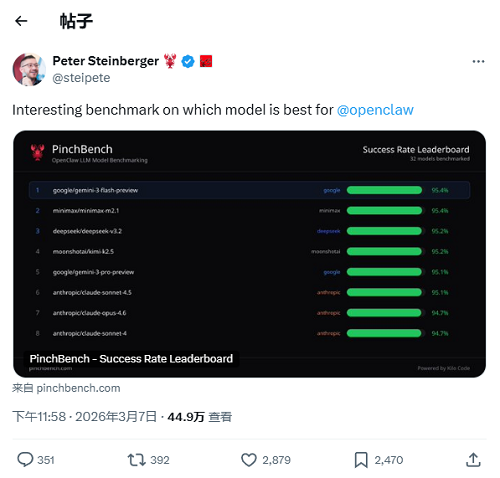Click the post timestamp 下午11:58

coord(39,417)
